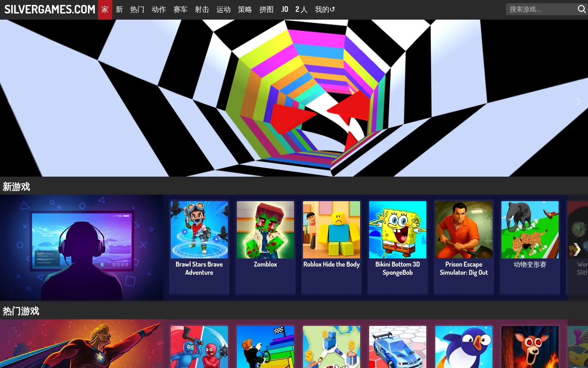The width and height of the screenshot is (588, 368).
Task: Open the 热门游戏 section heading
Action: [x=21, y=311]
